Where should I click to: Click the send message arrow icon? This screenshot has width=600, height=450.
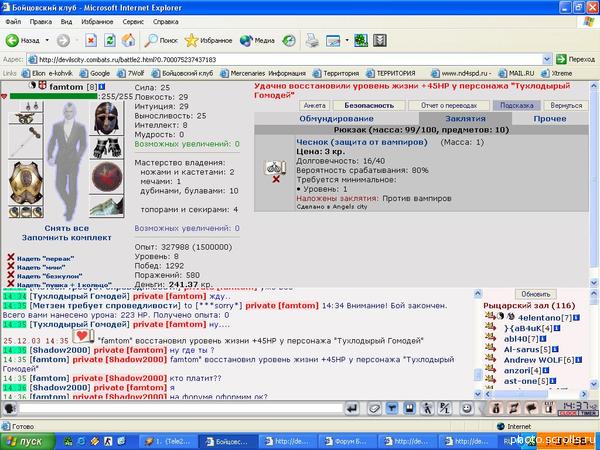point(352,409)
